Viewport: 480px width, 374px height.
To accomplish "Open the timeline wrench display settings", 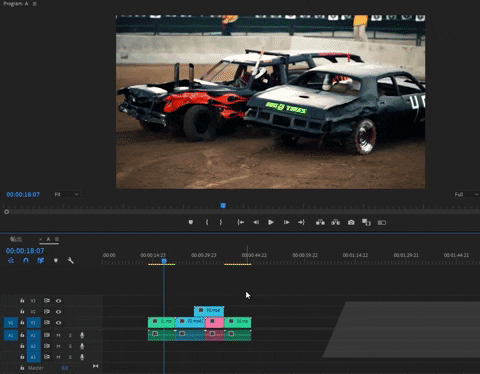I will tap(70, 261).
